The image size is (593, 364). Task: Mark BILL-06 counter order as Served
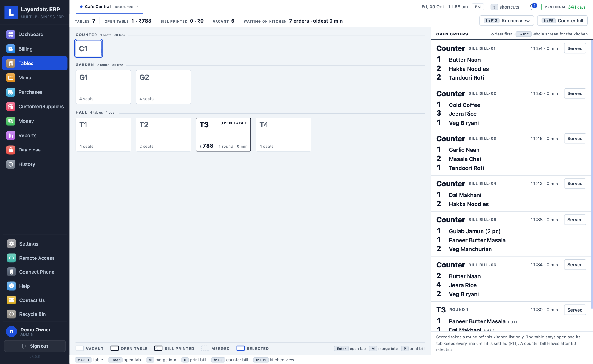tap(575, 265)
